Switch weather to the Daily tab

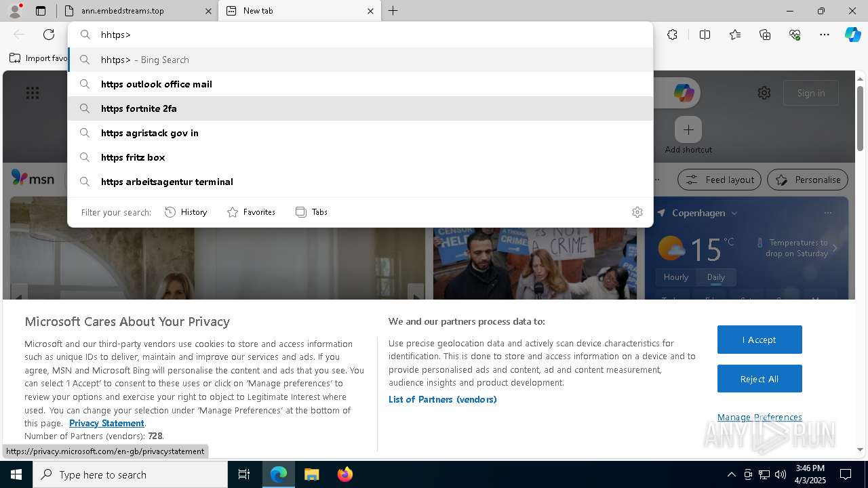716,277
